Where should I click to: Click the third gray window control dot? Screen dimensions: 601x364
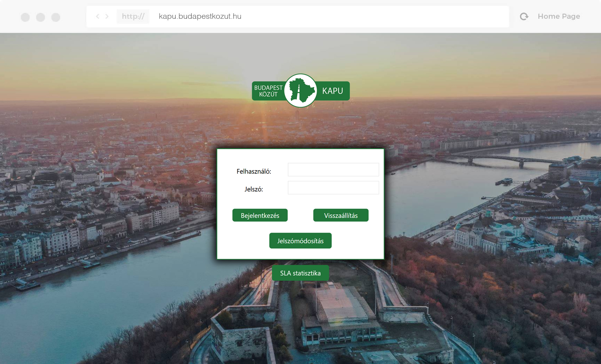(x=56, y=17)
